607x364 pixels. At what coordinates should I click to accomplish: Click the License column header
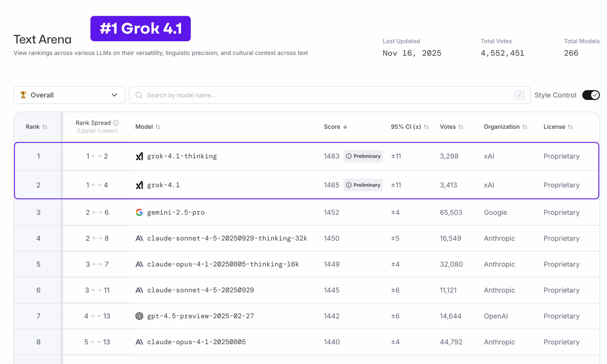[x=558, y=126]
